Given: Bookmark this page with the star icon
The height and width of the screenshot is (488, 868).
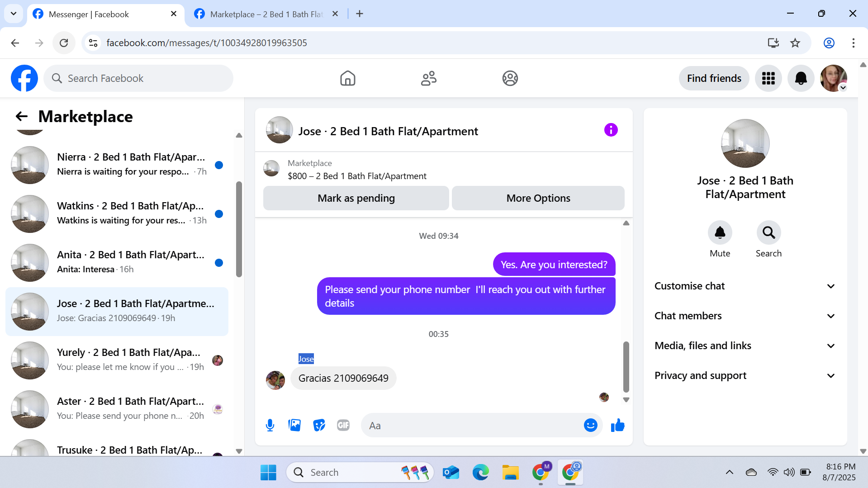Looking at the screenshot, I should [795, 43].
